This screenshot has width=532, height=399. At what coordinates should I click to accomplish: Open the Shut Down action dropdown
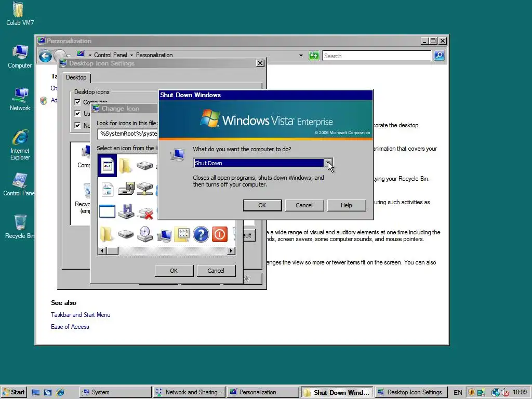coord(328,163)
